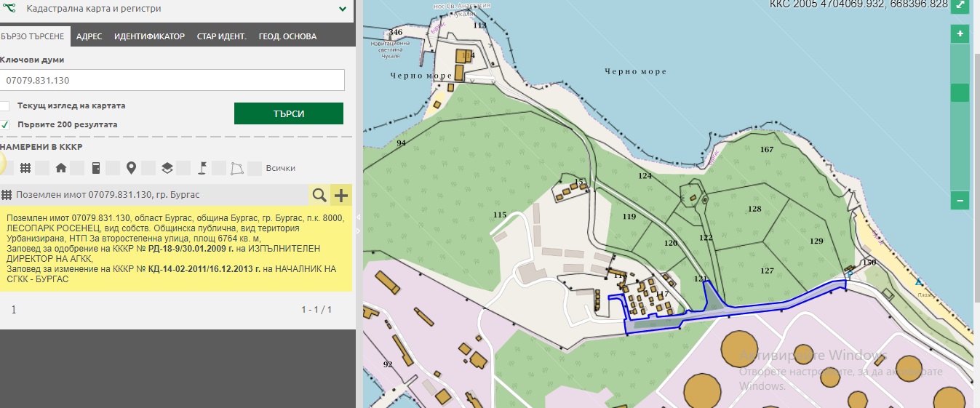Switch to the АДРЕС tab

89,36
